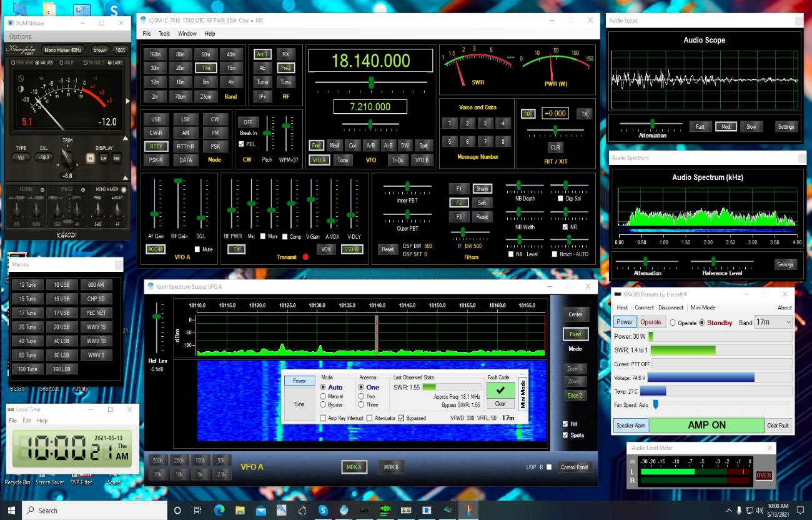The width and height of the screenshot is (812, 520).
Task: Open the 100% scale selector in VUMTdeluxe
Action: [x=121, y=50]
